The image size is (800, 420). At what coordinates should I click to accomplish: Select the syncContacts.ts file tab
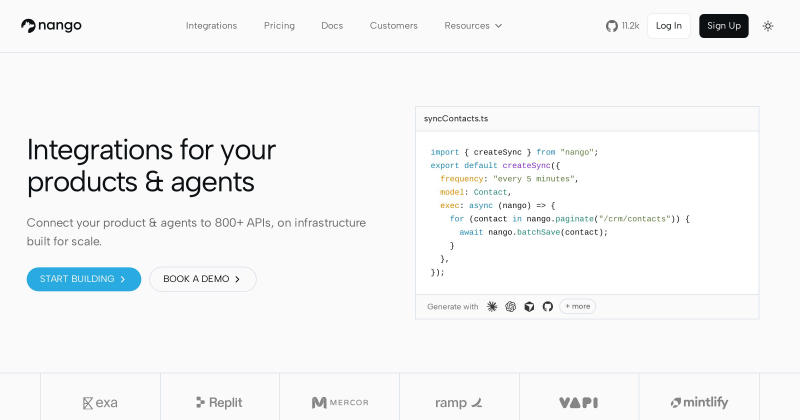click(456, 118)
